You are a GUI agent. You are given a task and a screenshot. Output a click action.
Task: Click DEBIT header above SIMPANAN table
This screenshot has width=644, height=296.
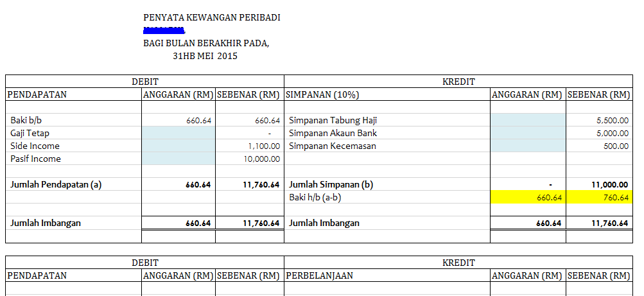[144, 82]
